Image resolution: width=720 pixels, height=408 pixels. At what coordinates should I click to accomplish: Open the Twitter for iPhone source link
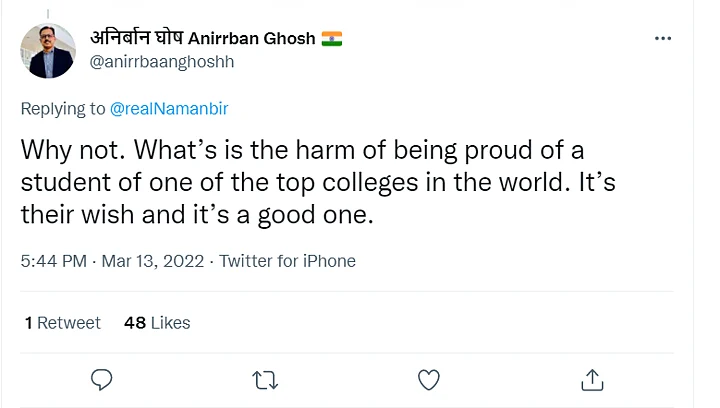point(287,261)
